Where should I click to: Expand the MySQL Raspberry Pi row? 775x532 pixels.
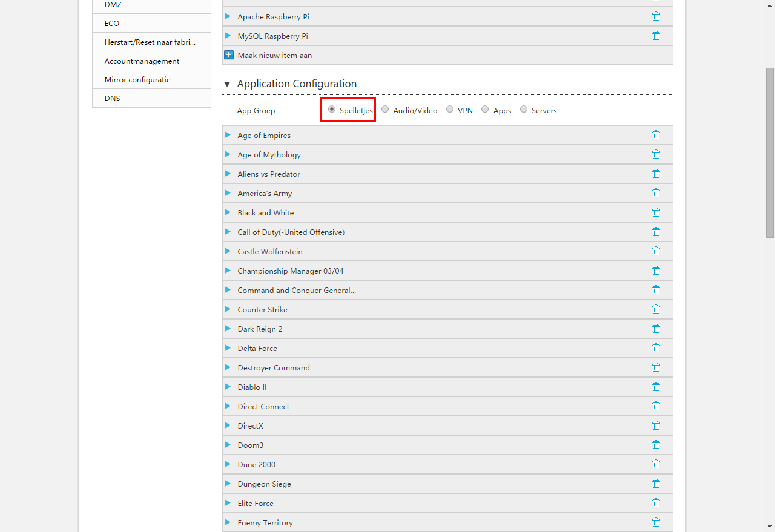click(228, 36)
